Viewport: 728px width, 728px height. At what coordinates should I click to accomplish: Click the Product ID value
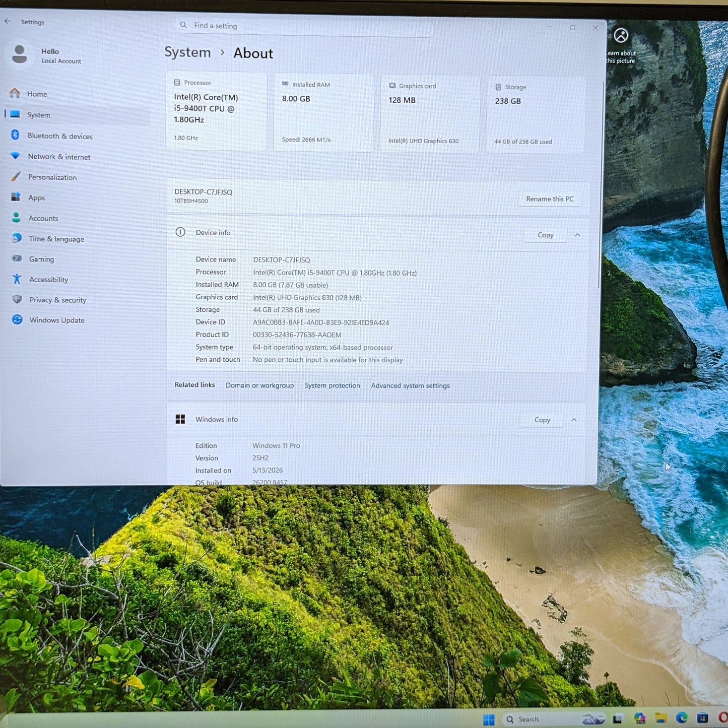297,335
